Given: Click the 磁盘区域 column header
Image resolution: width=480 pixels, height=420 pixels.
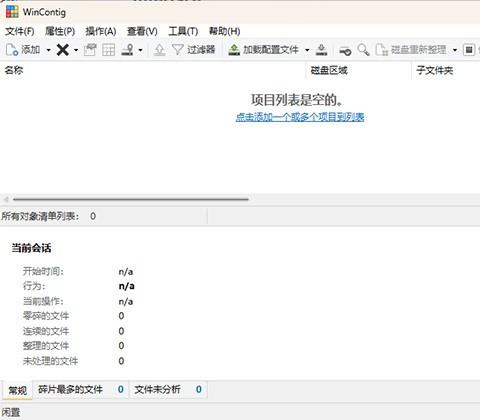Looking at the screenshot, I should 359,70.
